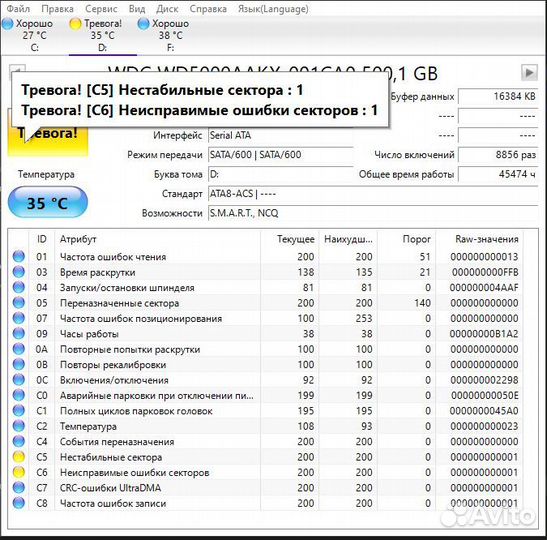
Task: Select the Частота ошибок записи attribute text
Action: click(113, 503)
